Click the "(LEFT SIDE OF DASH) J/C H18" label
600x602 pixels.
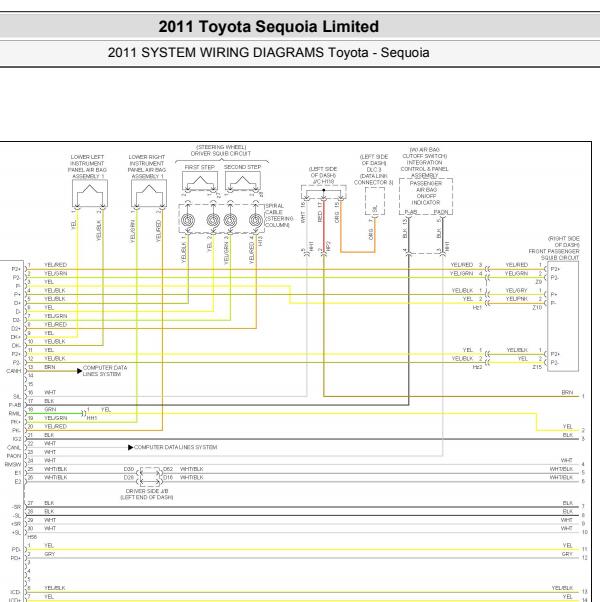coord(323,175)
